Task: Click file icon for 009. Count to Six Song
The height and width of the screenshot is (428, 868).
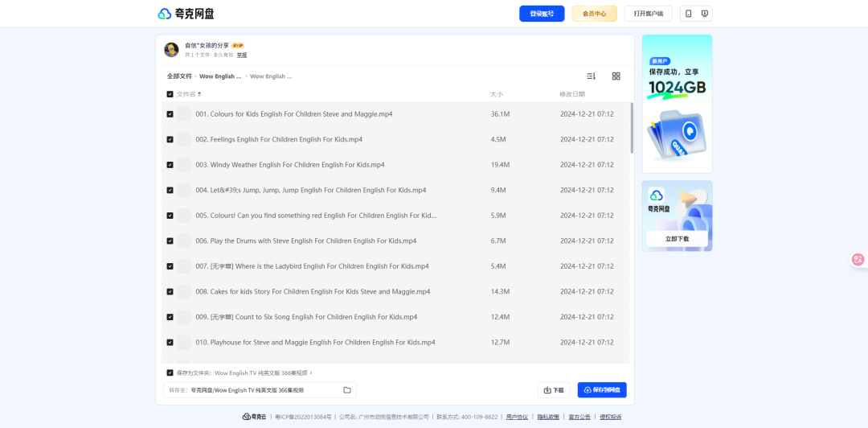Action: [x=184, y=317]
